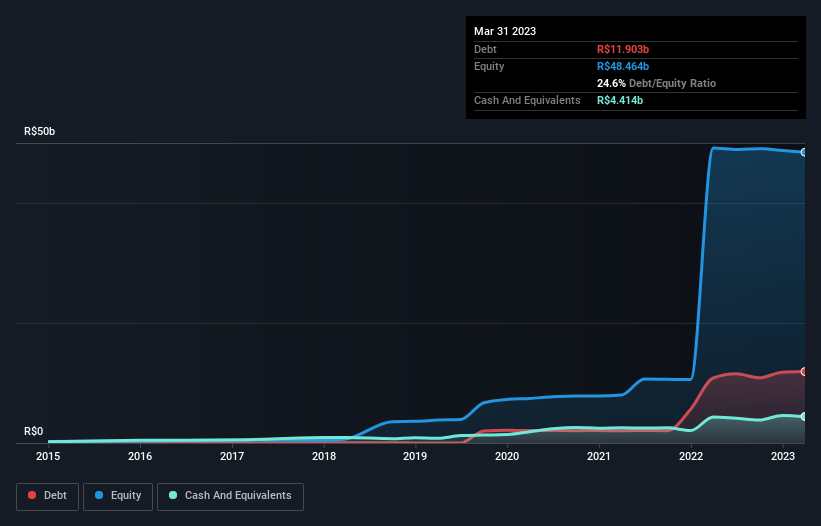Viewport: 821px width, 526px height.
Task: Click the 2016 x-axis label
Action: click(x=140, y=456)
